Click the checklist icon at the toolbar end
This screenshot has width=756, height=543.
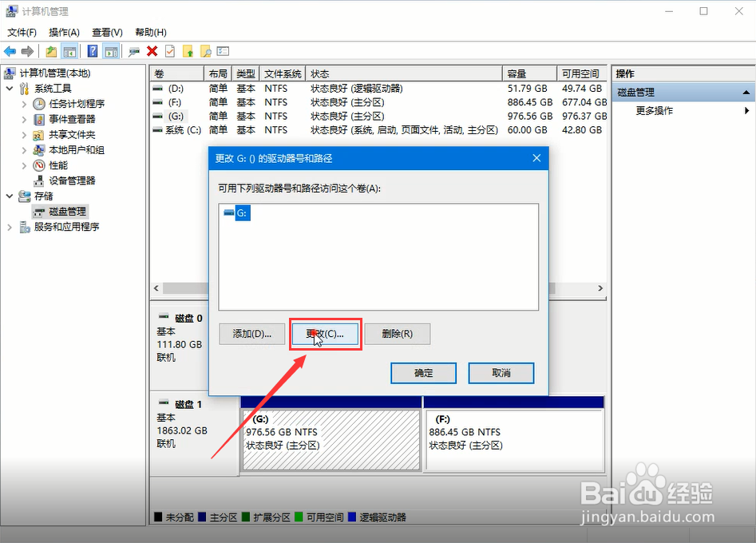[224, 51]
